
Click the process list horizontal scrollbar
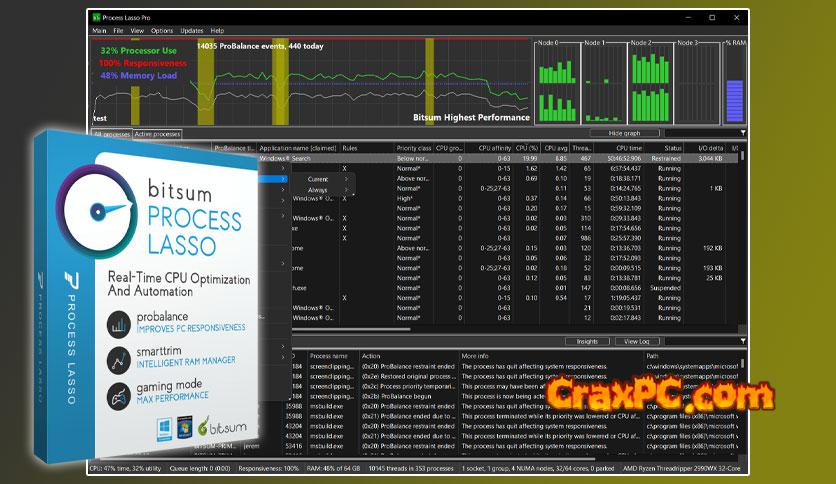(352, 329)
